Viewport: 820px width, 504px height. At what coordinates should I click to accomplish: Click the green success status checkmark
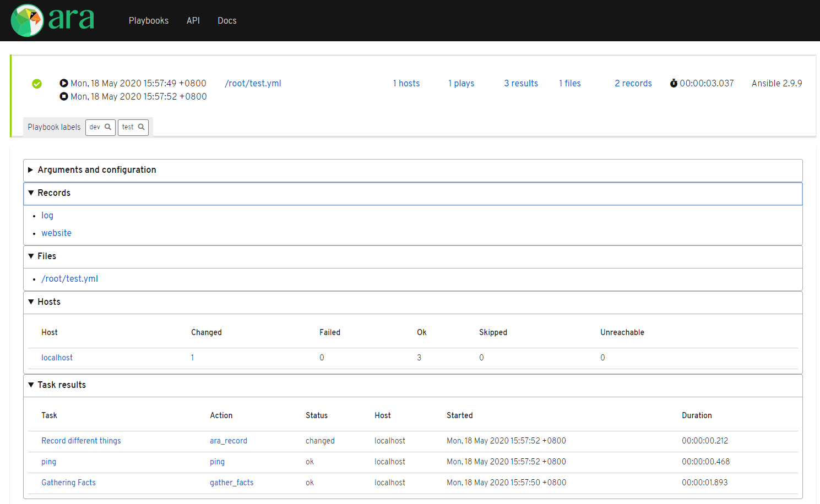[x=37, y=84]
